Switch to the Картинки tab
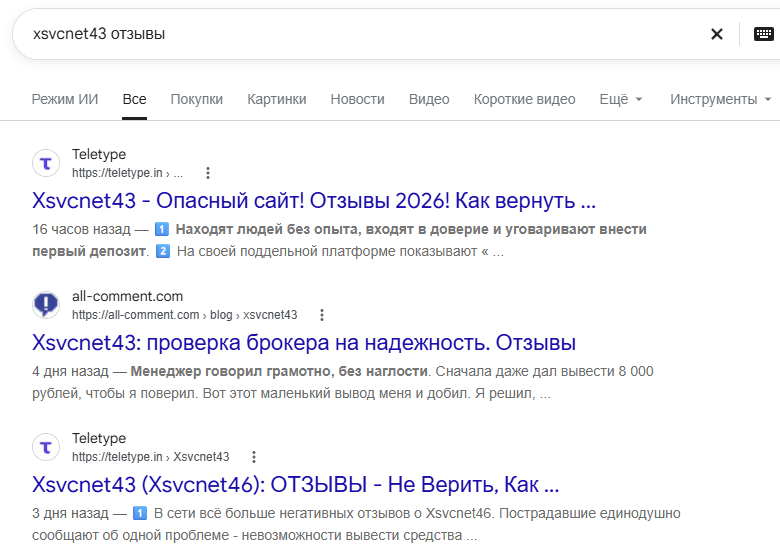This screenshot has width=780, height=552. click(x=277, y=99)
